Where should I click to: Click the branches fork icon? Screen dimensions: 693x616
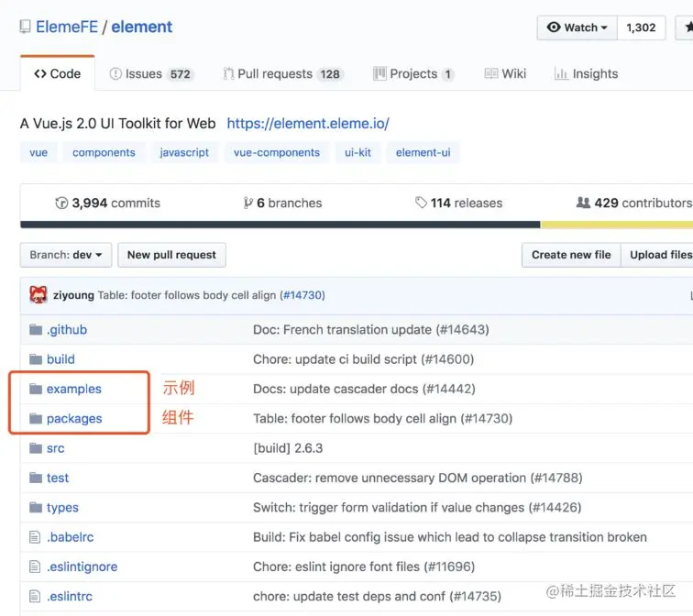pyautogui.click(x=247, y=203)
